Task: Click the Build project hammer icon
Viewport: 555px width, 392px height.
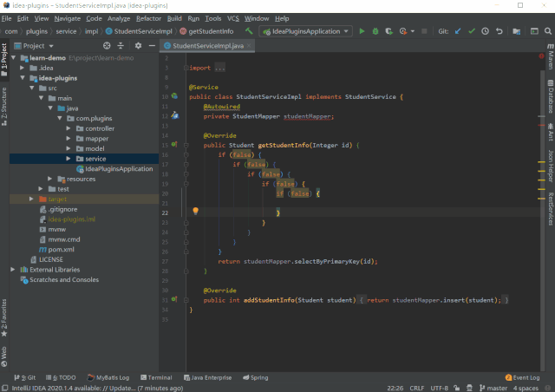Action: (250, 31)
